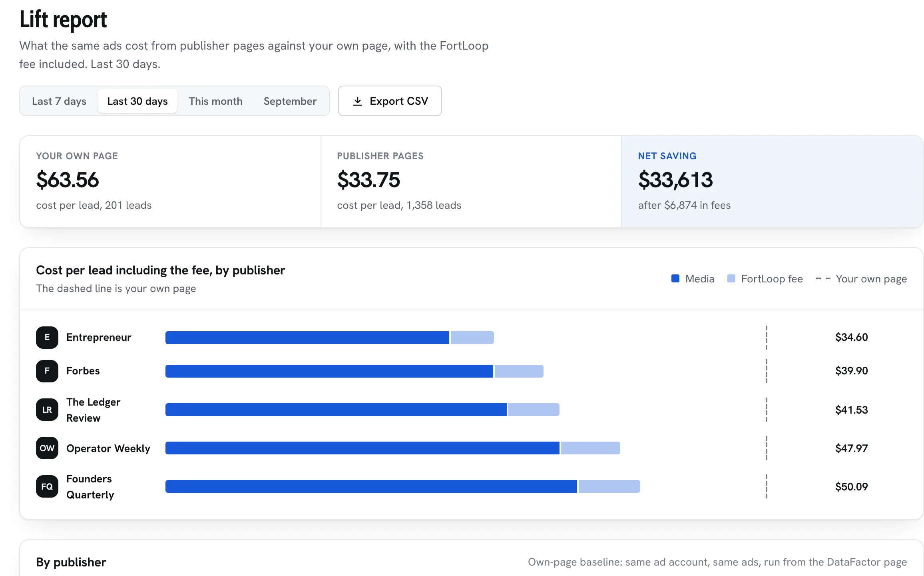Screen dimensions: 924x576
Task: Click the Export CSV button
Action: pyautogui.click(x=390, y=101)
